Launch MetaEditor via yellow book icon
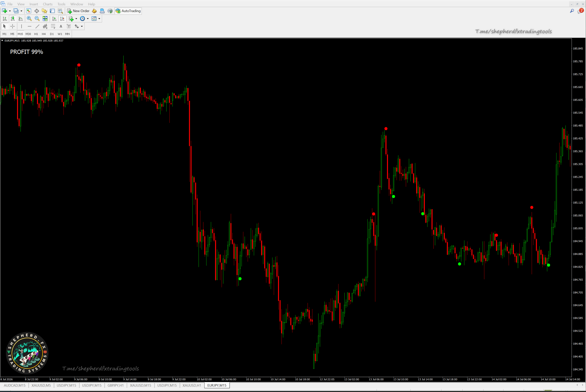 click(x=94, y=11)
